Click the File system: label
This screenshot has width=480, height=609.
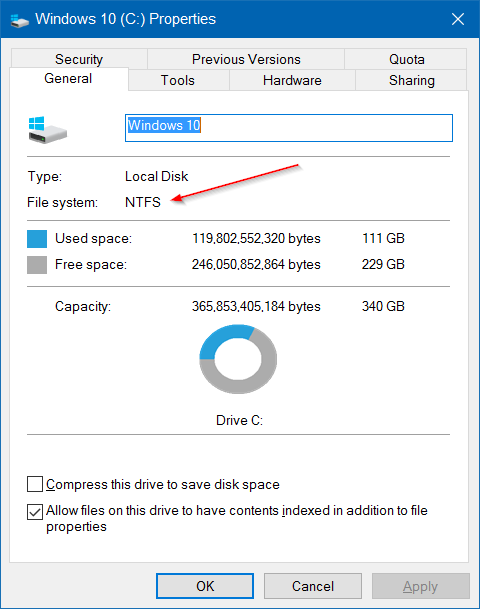63,202
